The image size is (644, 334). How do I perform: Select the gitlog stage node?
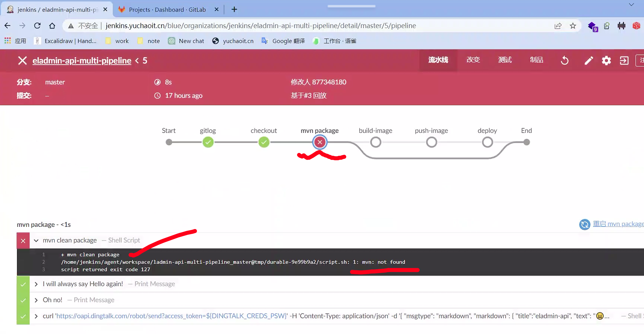tap(208, 142)
